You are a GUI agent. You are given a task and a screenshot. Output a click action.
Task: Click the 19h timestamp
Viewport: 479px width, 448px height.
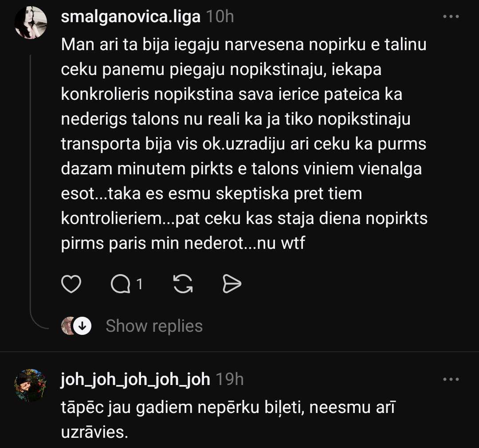(230, 380)
